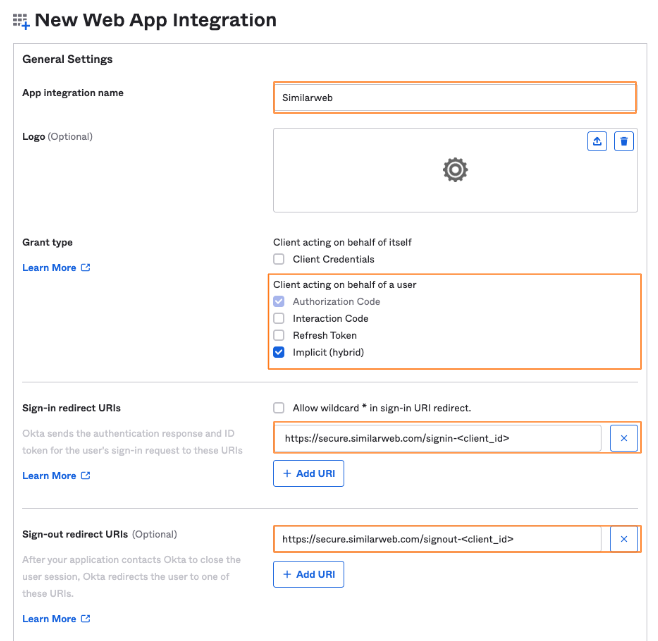Click the sign-in redirect URI input field
The width and height of the screenshot is (658, 641).
tap(438, 438)
